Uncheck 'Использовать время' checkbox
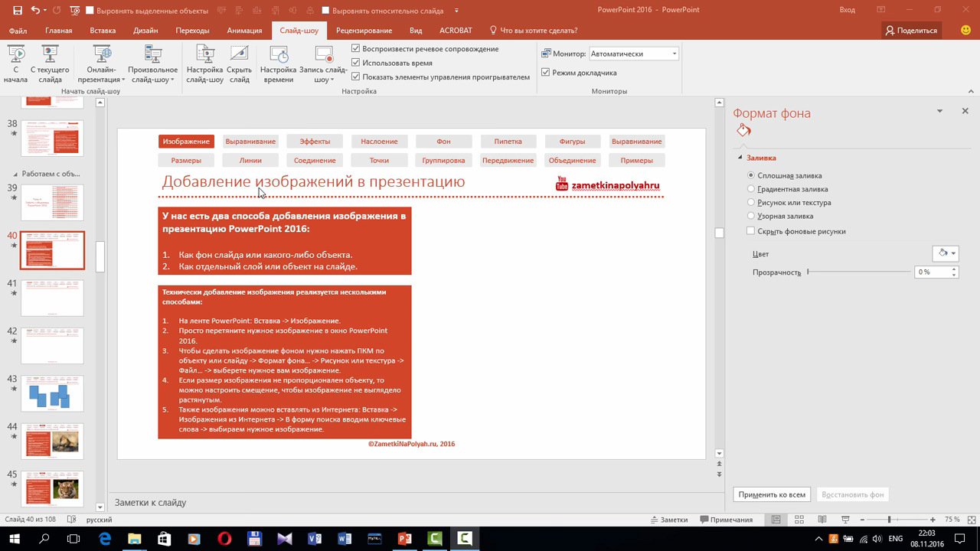 [355, 63]
